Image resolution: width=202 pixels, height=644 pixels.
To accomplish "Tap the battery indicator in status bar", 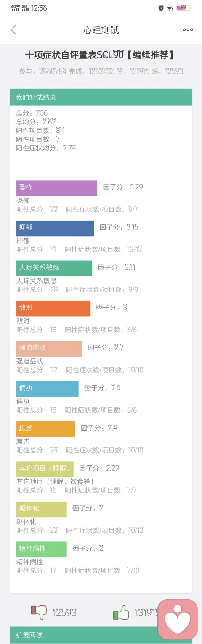I will click(x=183, y=8).
